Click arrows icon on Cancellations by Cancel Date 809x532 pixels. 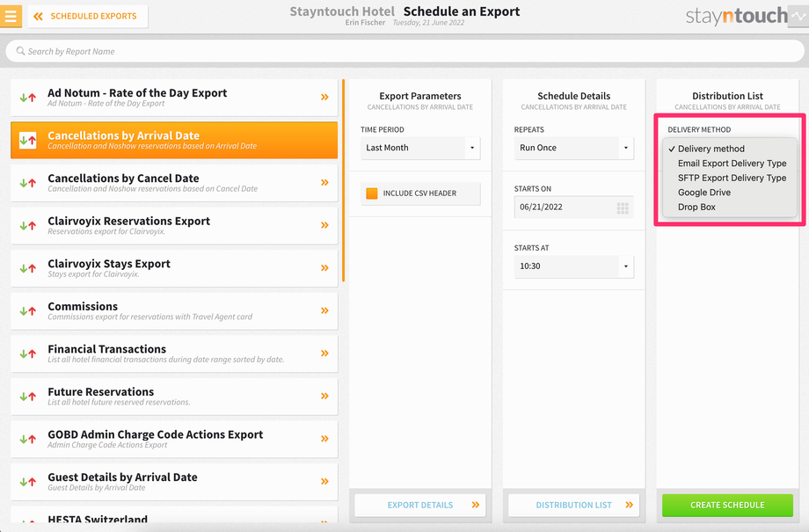pyautogui.click(x=28, y=183)
